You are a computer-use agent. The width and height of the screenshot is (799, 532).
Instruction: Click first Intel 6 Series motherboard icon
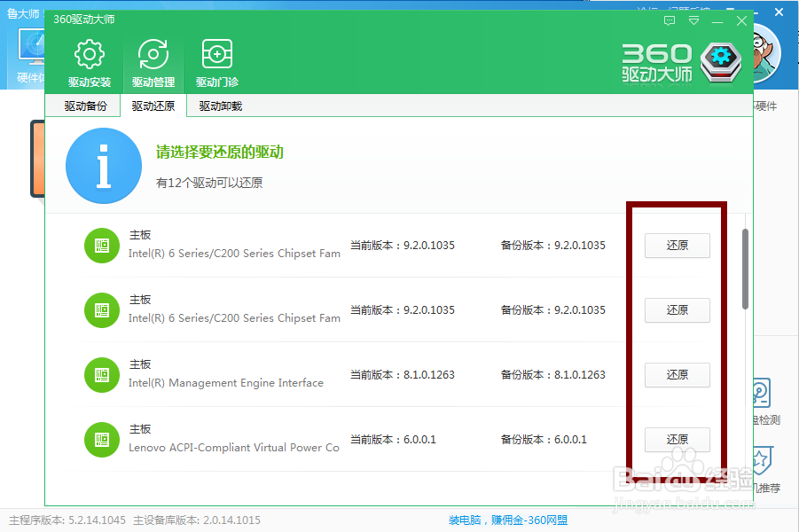102,246
